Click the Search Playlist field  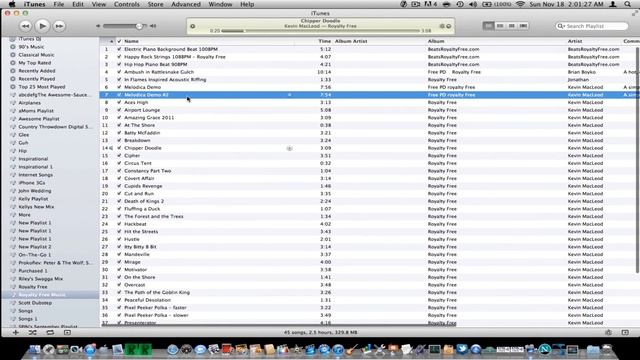tap(592, 26)
